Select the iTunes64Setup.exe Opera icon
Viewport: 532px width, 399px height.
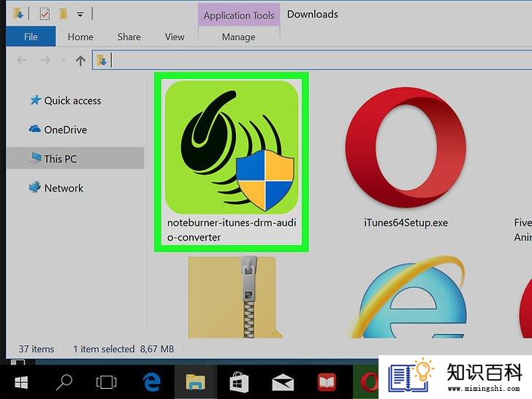click(406, 148)
